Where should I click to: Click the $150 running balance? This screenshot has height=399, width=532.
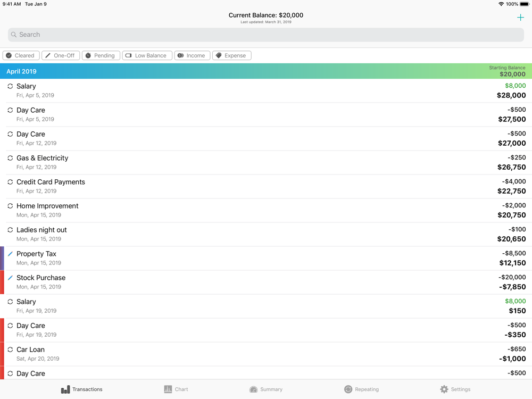coord(517,311)
